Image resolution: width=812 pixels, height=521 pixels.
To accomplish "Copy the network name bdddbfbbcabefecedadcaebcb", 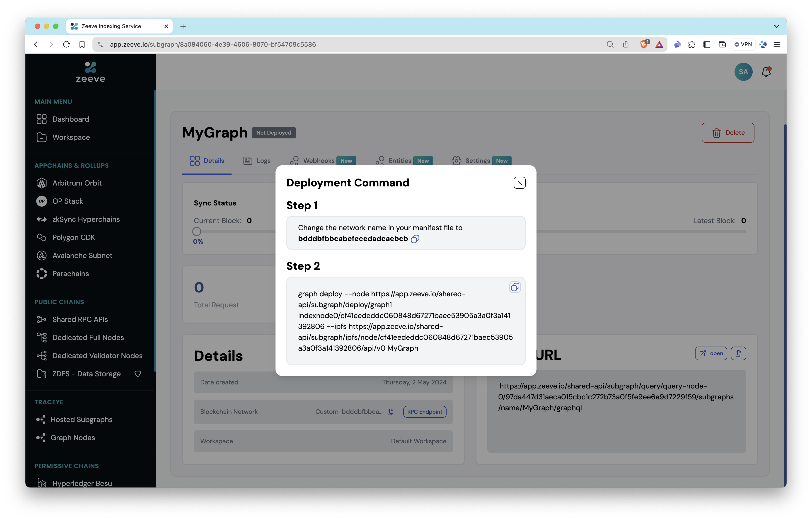I will click(x=415, y=239).
